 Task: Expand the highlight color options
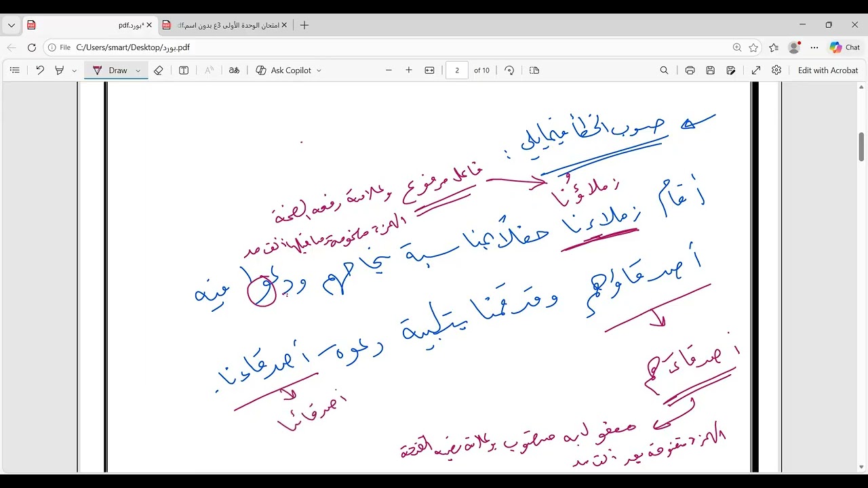75,70
